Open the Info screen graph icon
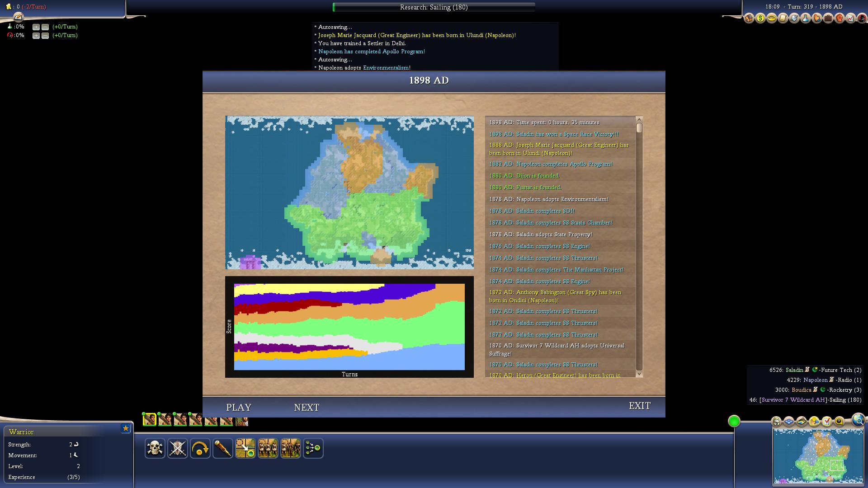This screenshot has width=868, height=488. pos(851,18)
